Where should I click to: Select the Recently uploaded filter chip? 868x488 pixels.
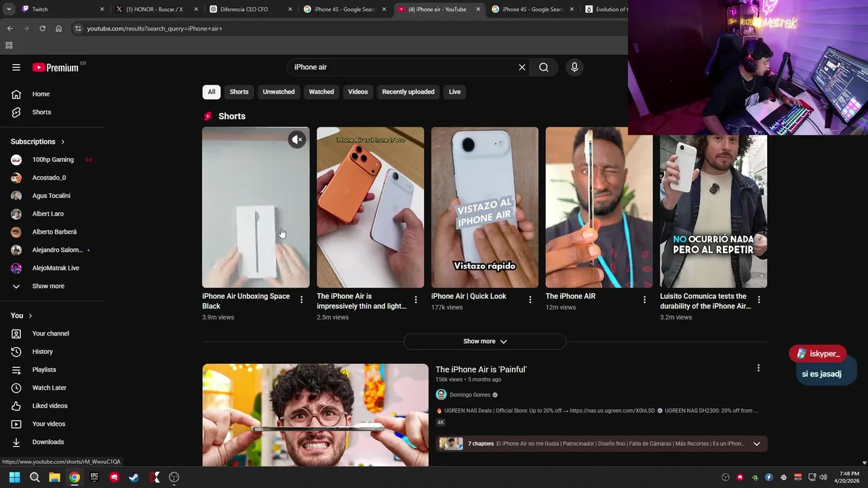coord(408,92)
